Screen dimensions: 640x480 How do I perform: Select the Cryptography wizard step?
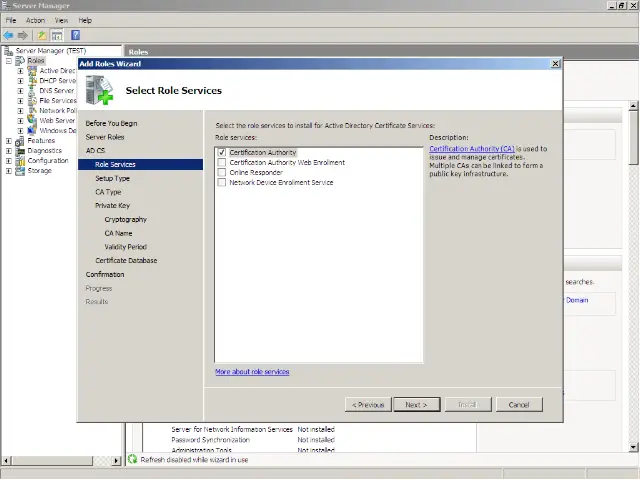(125, 219)
